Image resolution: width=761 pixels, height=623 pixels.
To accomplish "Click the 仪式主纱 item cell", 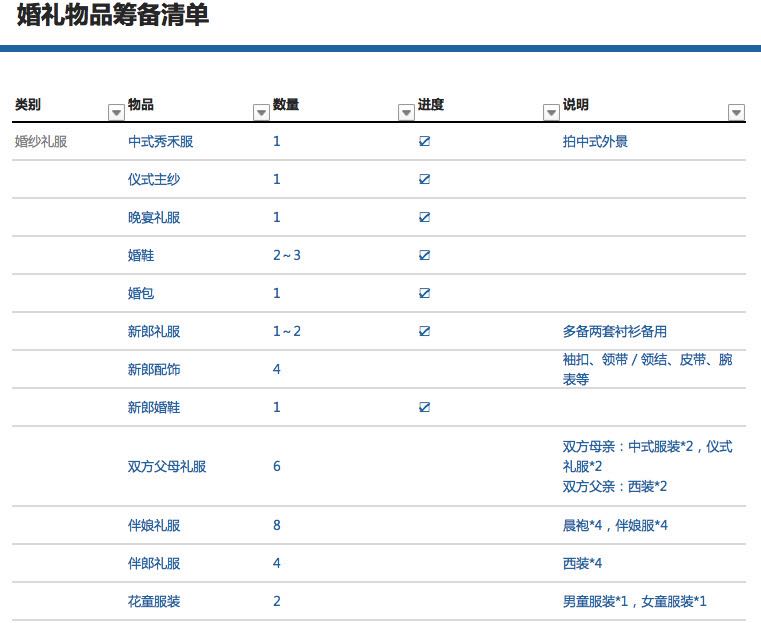I will coord(154,180).
